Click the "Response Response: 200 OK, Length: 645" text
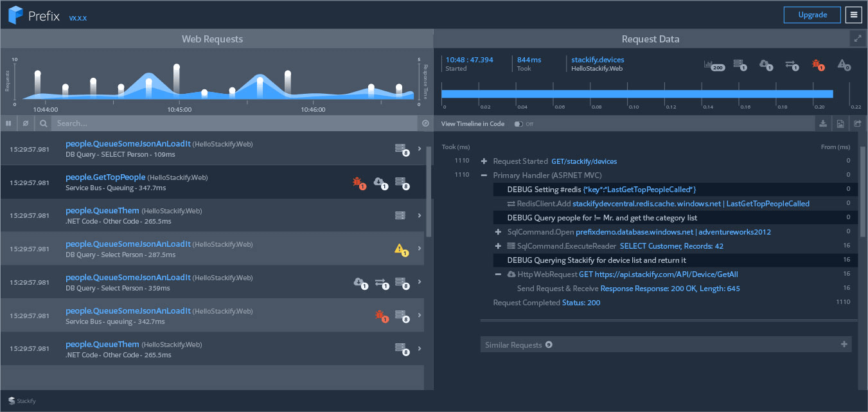This screenshot has width=868, height=412. coord(670,289)
